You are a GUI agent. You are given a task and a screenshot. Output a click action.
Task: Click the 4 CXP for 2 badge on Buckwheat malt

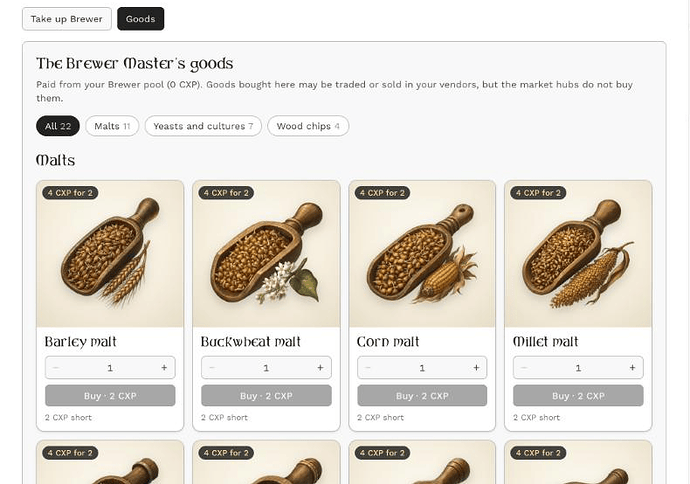point(226,193)
